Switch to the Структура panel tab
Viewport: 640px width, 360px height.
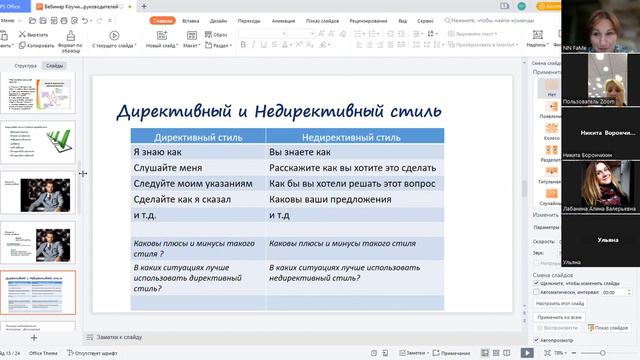click(25, 66)
